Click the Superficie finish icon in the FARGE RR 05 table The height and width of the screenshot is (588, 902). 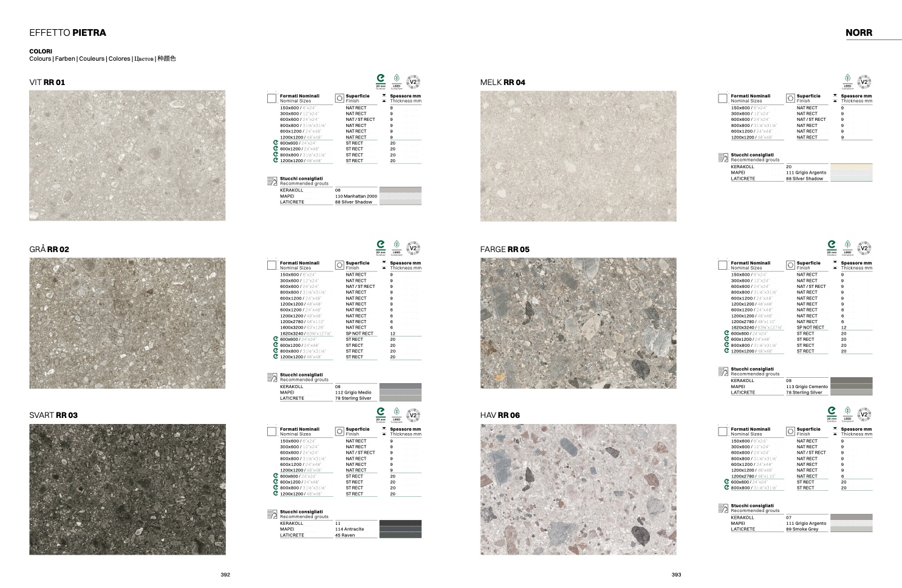790,265
